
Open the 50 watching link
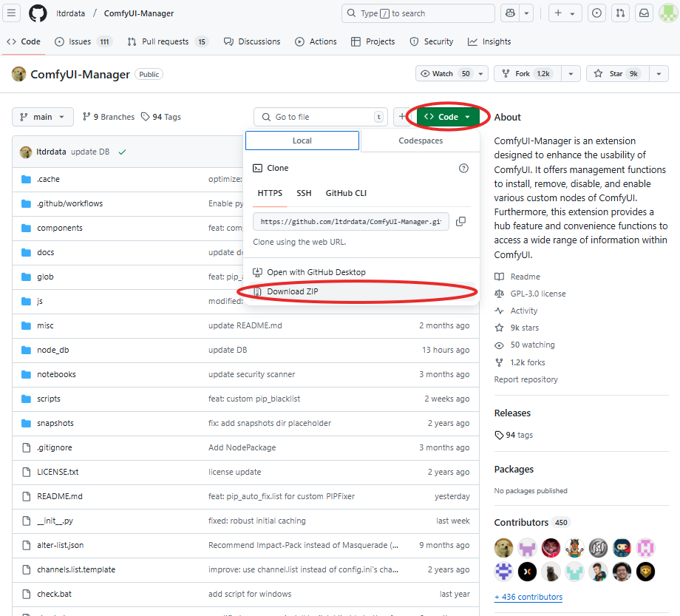click(x=525, y=345)
